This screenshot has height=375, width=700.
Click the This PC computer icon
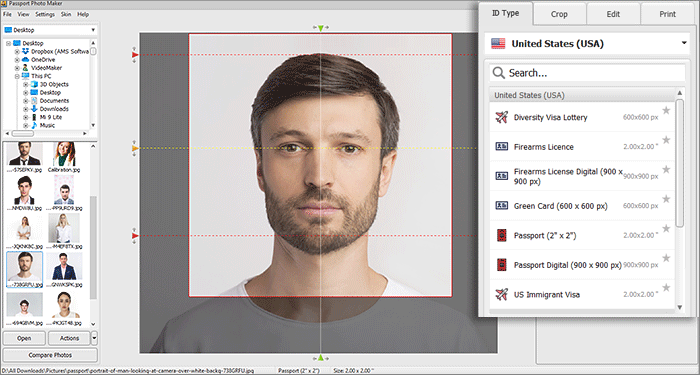coord(25,76)
